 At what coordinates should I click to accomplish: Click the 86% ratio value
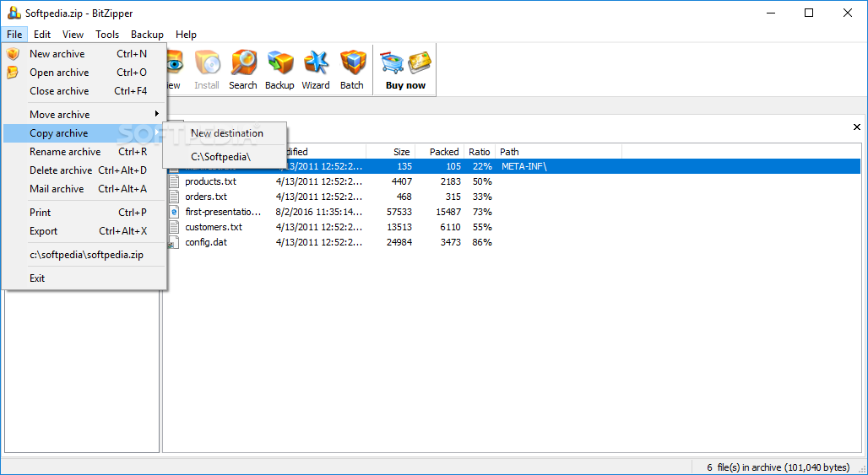482,242
